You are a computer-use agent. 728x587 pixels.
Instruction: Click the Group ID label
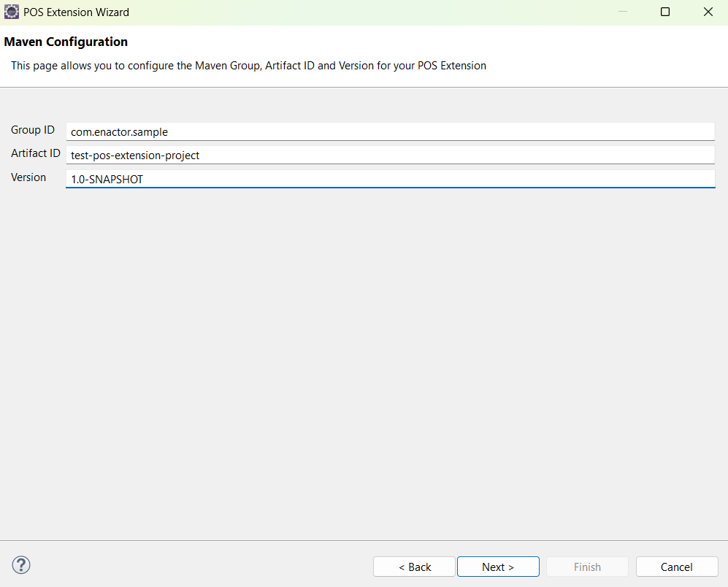(32, 130)
